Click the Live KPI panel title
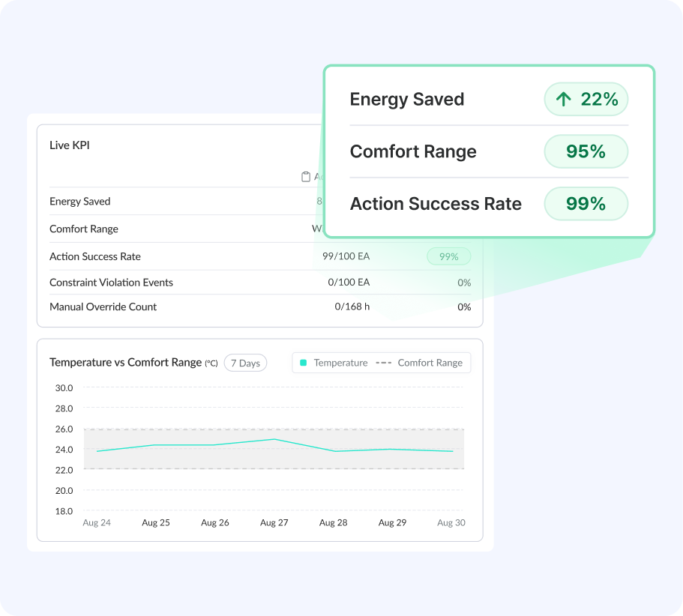This screenshot has height=616, width=683. tap(70, 145)
